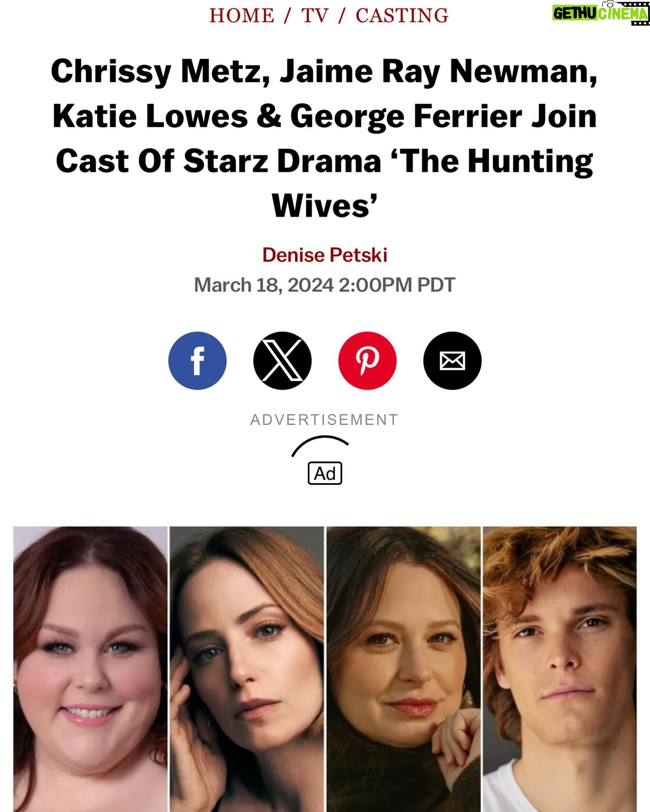
Task: Open author Denise Petski's page
Action: click(325, 255)
